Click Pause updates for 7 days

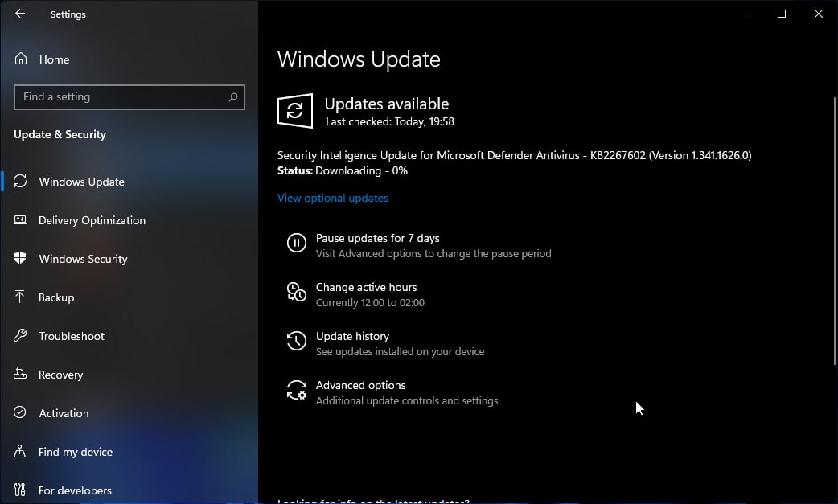377,238
